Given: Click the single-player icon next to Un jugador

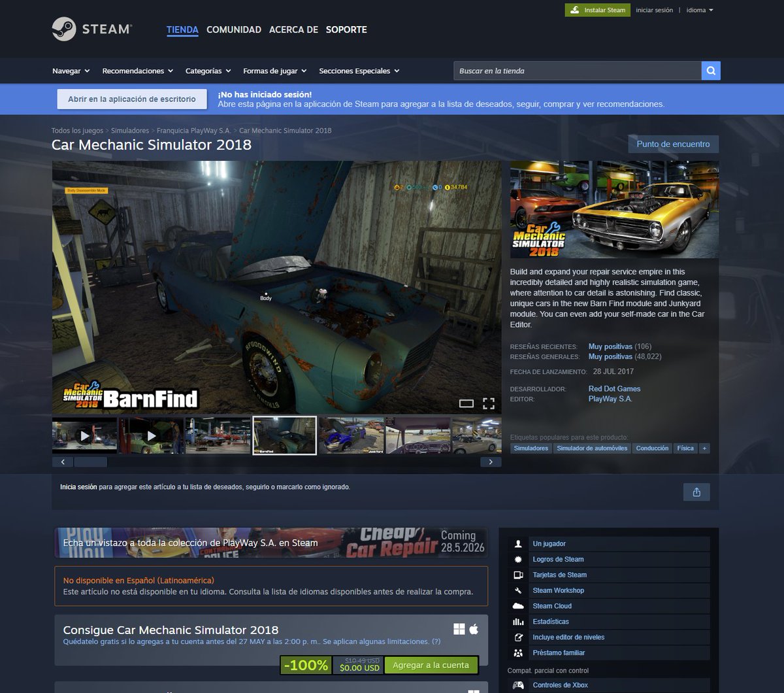Looking at the screenshot, I should (x=518, y=544).
